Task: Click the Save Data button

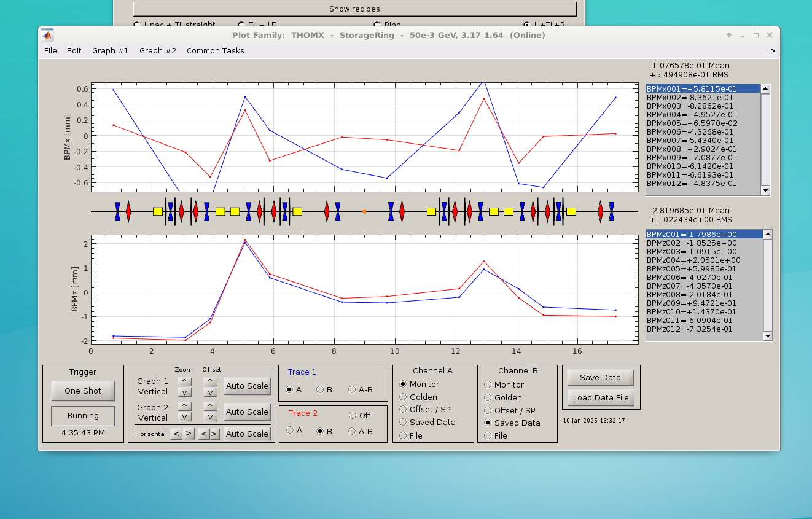Action: tap(600, 377)
